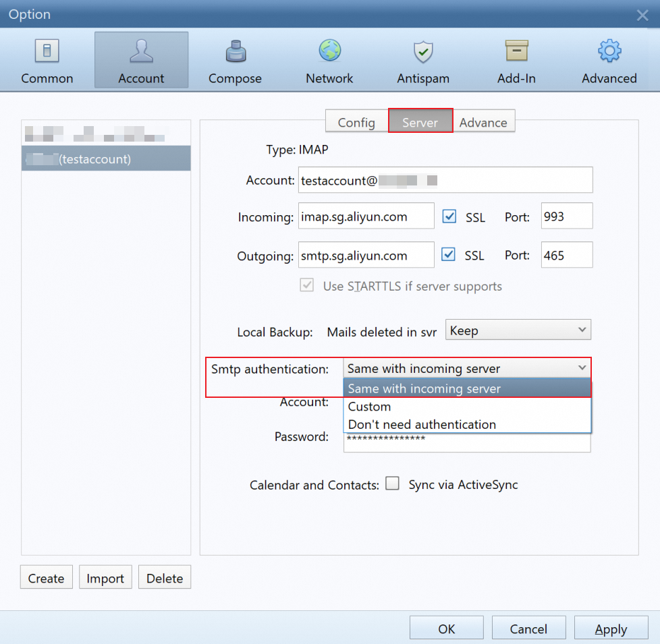The width and height of the screenshot is (660, 644).
Task: Select the blurred account above testaccount
Action: coord(106,134)
